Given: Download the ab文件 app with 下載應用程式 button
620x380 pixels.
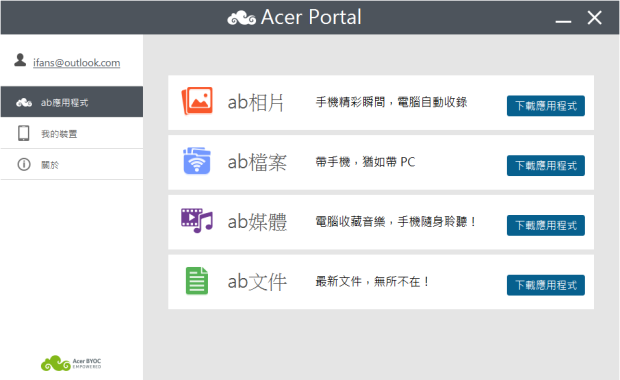Looking at the screenshot, I should tap(546, 285).
